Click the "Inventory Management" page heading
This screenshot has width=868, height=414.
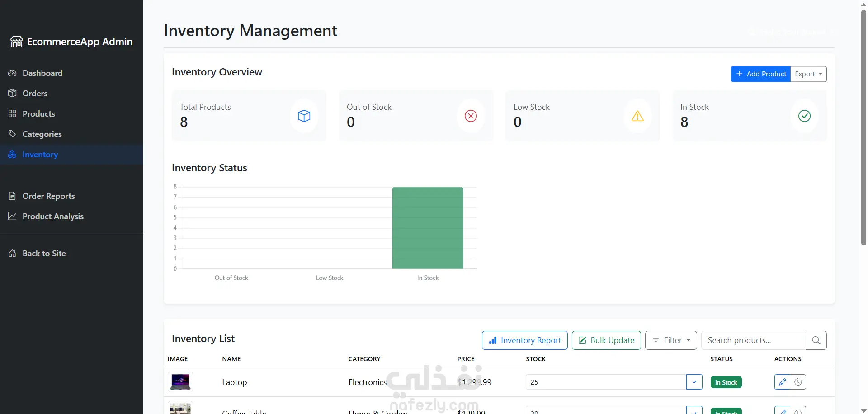point(250,31)
